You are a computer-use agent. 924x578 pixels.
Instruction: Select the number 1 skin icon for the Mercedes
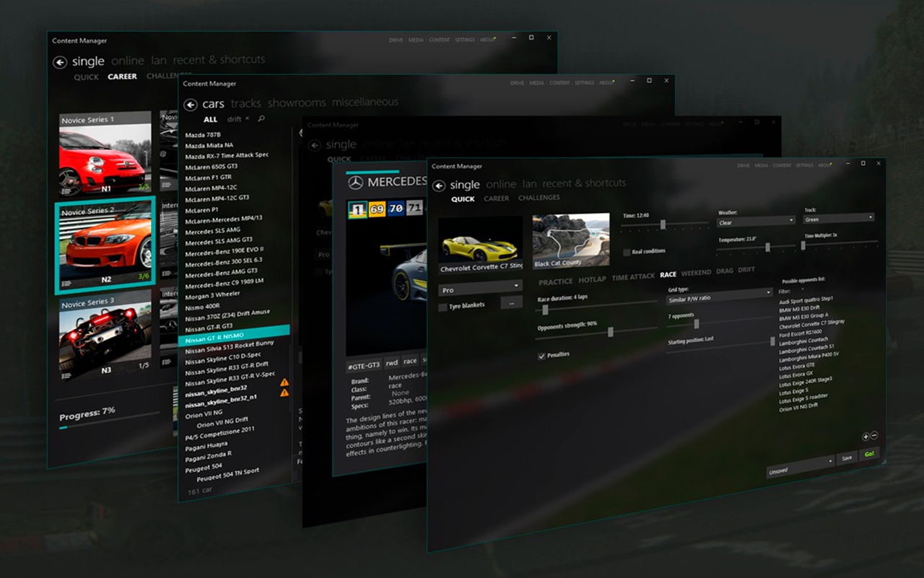tap(357, 210)
